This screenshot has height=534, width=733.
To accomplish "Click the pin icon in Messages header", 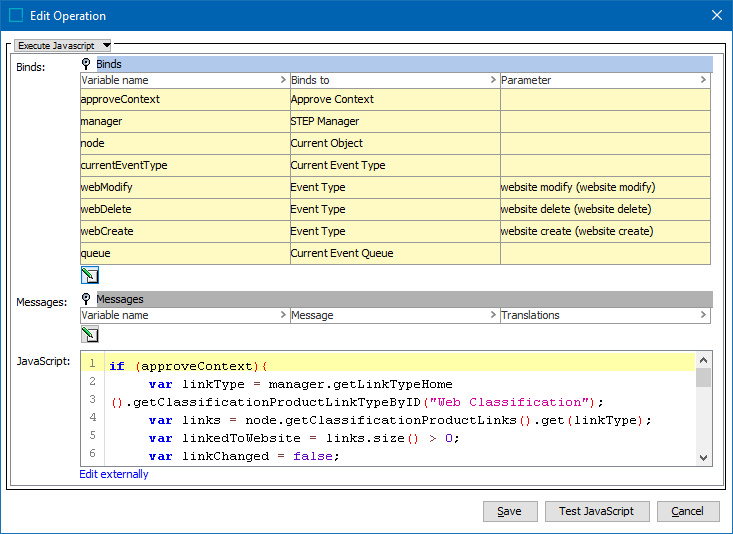I will coord(86,299).
